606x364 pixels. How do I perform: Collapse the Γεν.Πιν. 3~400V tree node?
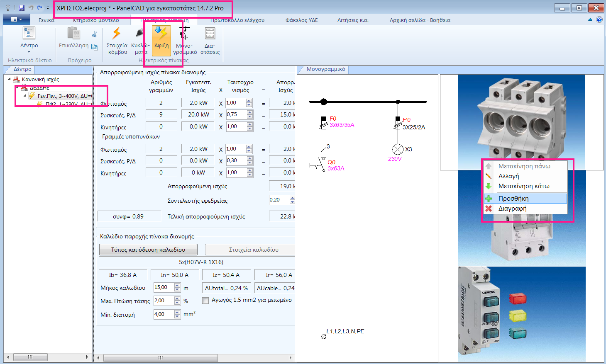(25, 96)
